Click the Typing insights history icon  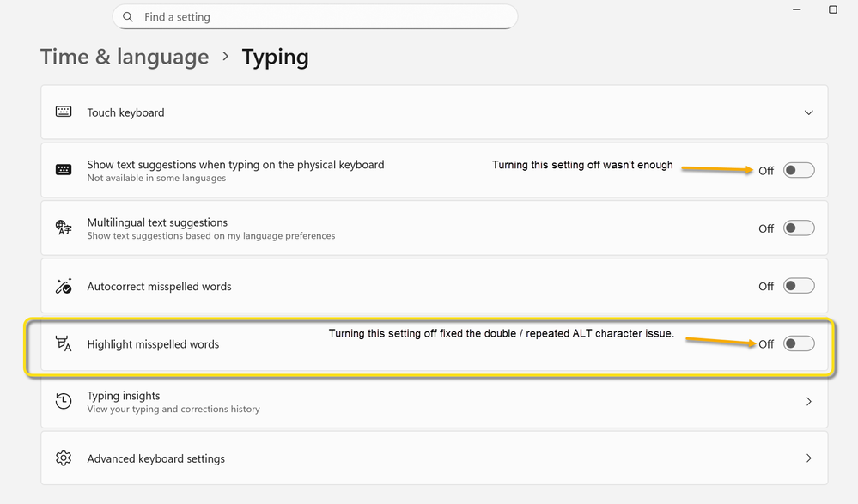tap(64, 401)
